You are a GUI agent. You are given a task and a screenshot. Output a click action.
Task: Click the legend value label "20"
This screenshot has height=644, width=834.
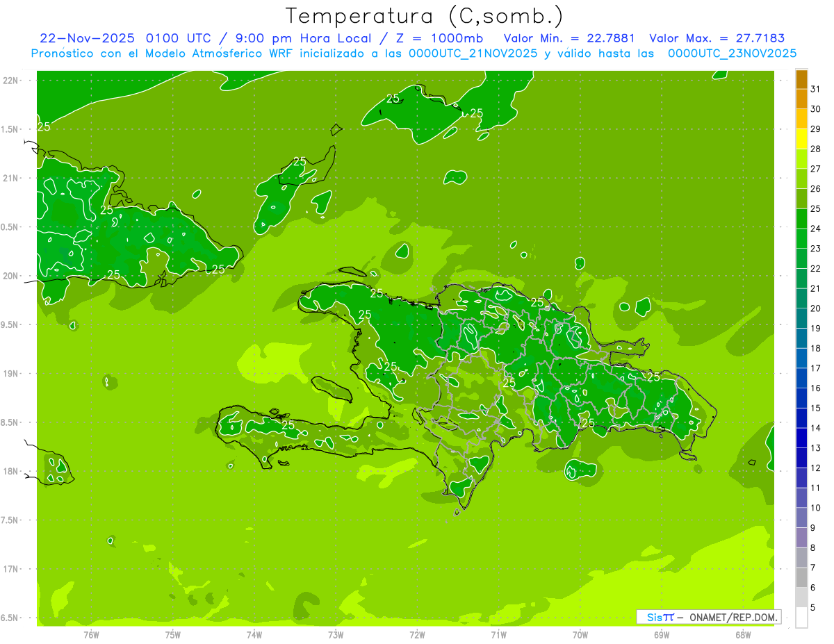pos(816,308)
